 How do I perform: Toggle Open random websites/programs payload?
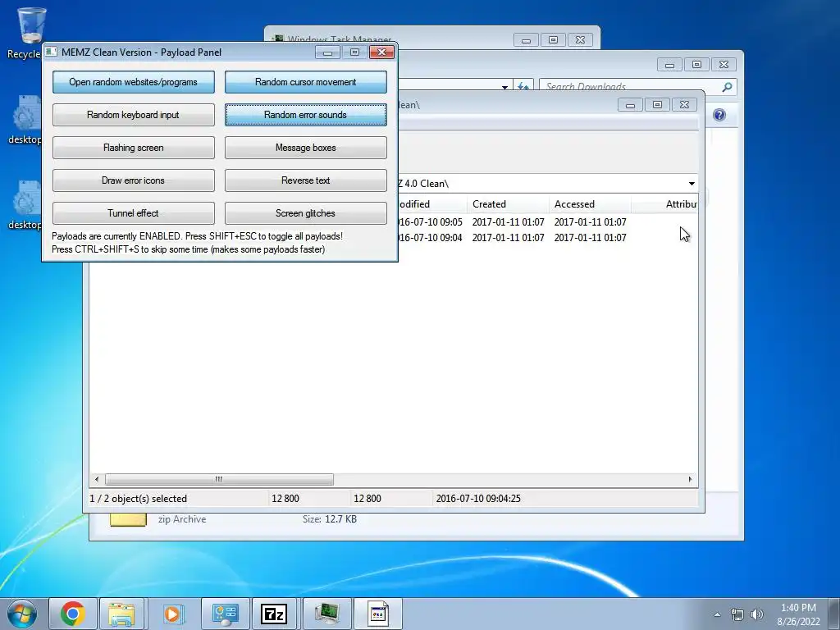[134, 82]
